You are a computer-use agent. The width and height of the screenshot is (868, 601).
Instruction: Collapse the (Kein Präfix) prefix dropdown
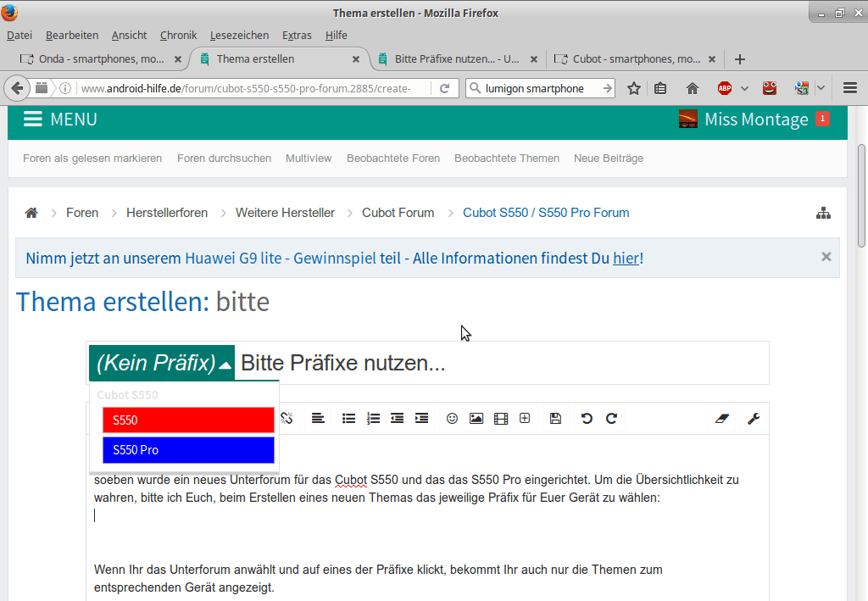[162, 364]
